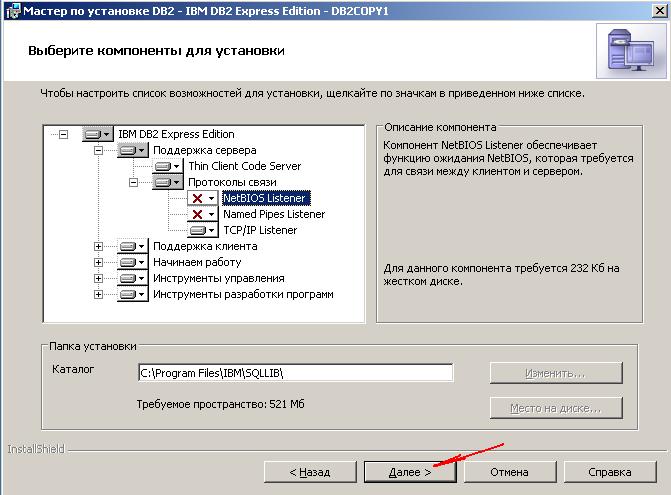Image resolution: width=671 pixels, height=495 pixels.
Task: Select the Протоколы связи item label
Action: pyautogui.click(x=232, y=182)
